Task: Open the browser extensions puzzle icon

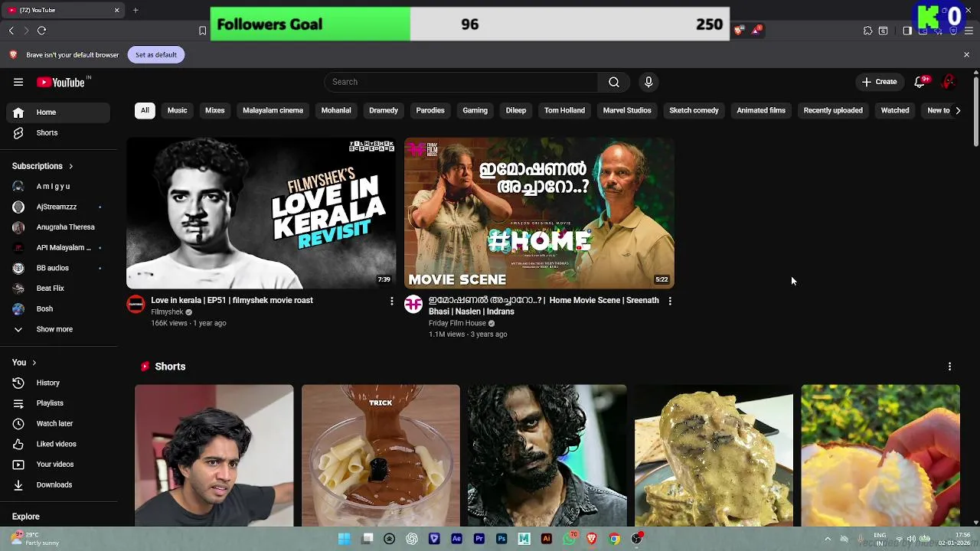Action: (867, 31)
